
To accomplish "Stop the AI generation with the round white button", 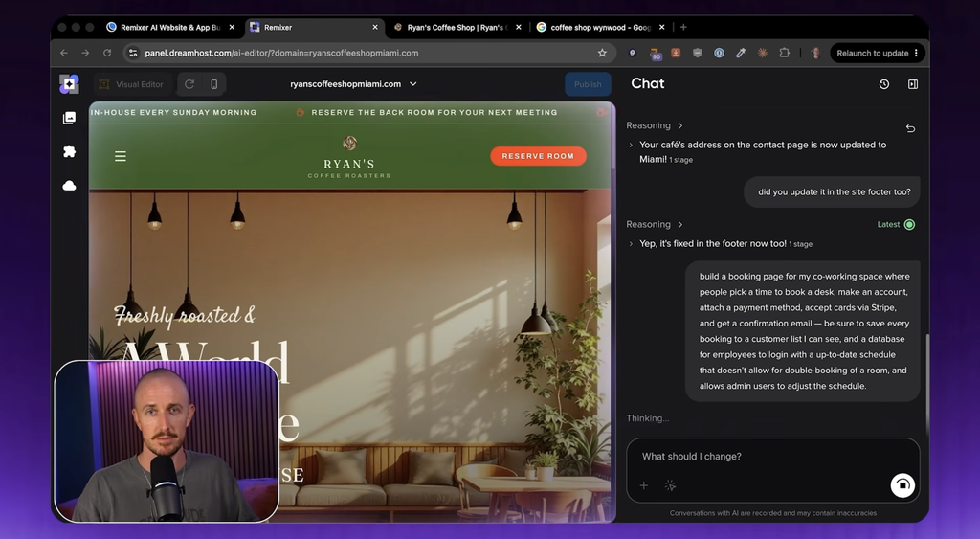I will (x=902, y=485).
